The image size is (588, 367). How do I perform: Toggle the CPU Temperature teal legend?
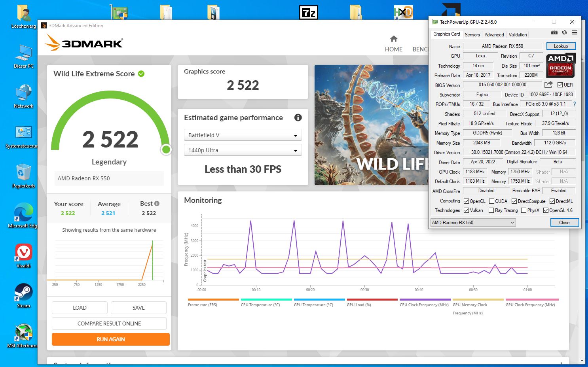266,303
